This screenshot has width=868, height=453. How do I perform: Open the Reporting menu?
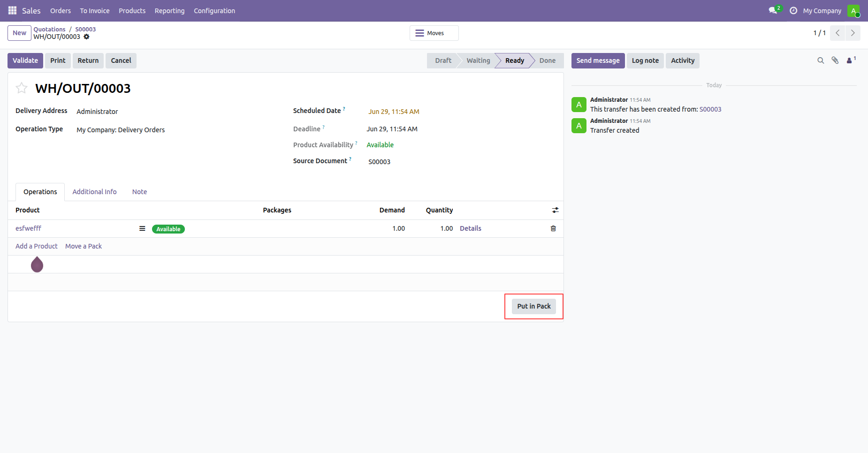(169, 10)
